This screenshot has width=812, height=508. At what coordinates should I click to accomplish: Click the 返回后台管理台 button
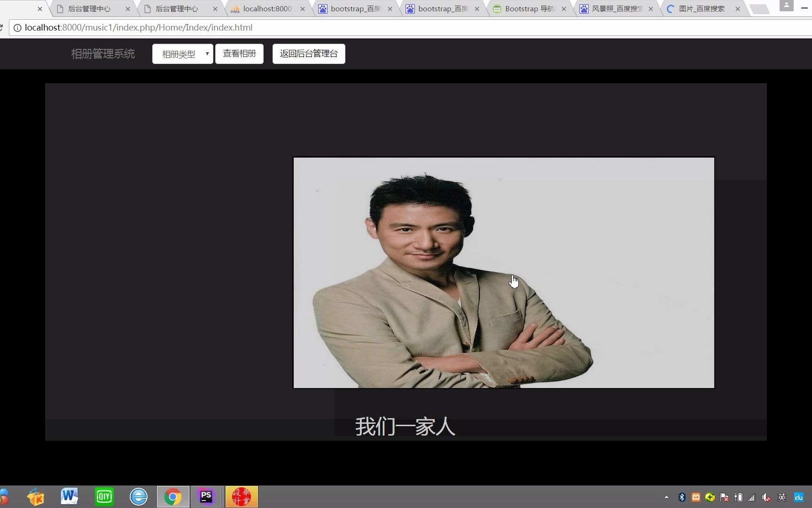tap(308, 53)
